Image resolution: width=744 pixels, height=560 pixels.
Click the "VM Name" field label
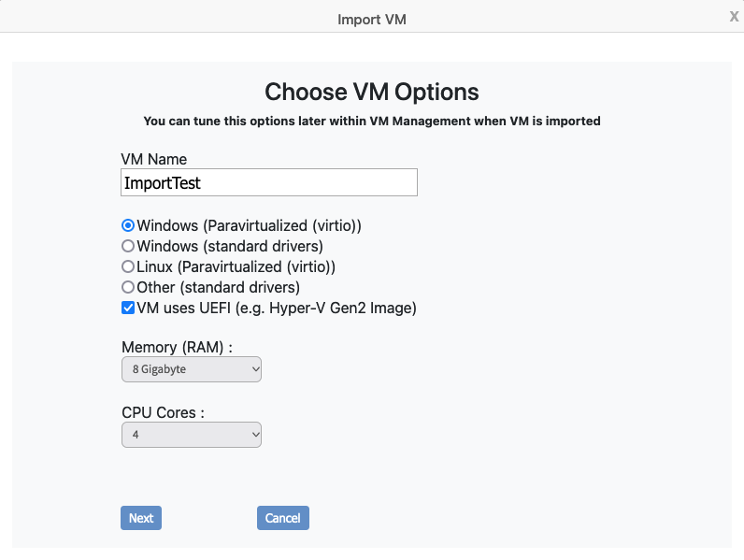154,160
